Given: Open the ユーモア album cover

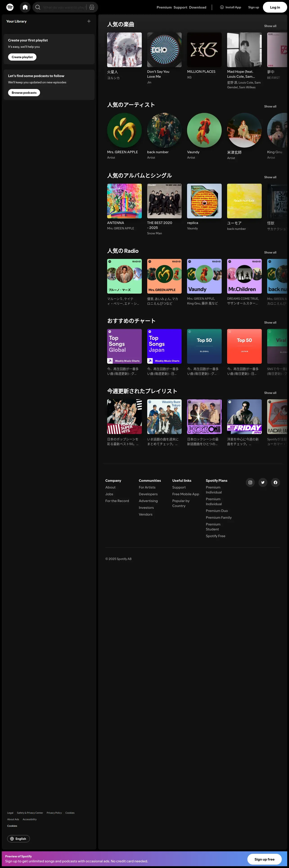Looking at the screenshot, I should tap(244, 201).
